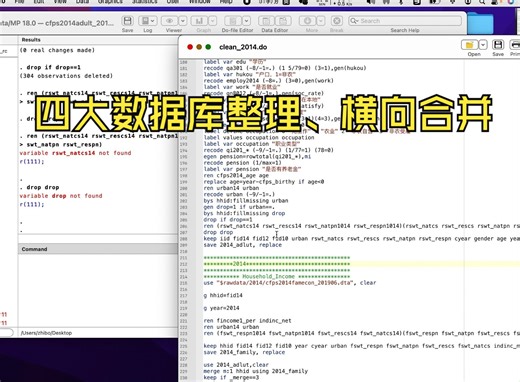Click 'save 2014_family, replace' line
Image resolution: width=520 pixels, height=382 pixels.
244,352
